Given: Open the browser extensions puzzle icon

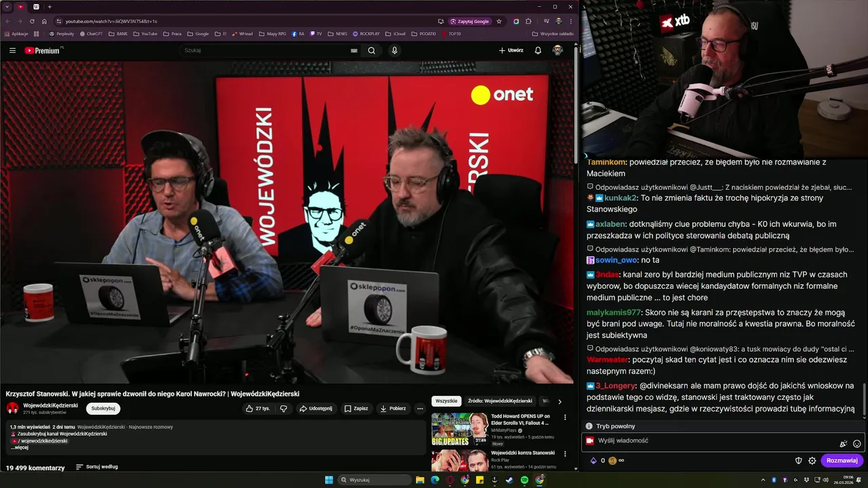Looking at the screenshot, I should pos(528,21).
